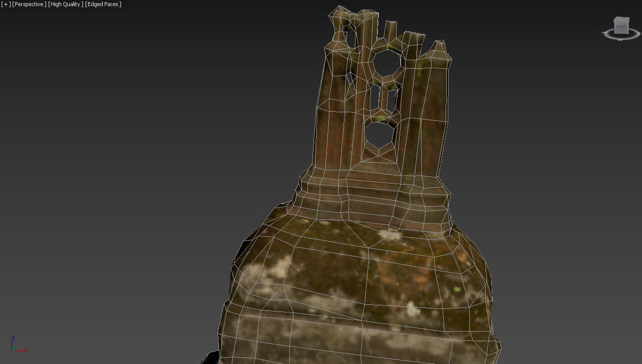Image resolution: width=642 pixels, height=364 pixels.
Task: Open the Perspective view label menu
Action: coord(29,4)
